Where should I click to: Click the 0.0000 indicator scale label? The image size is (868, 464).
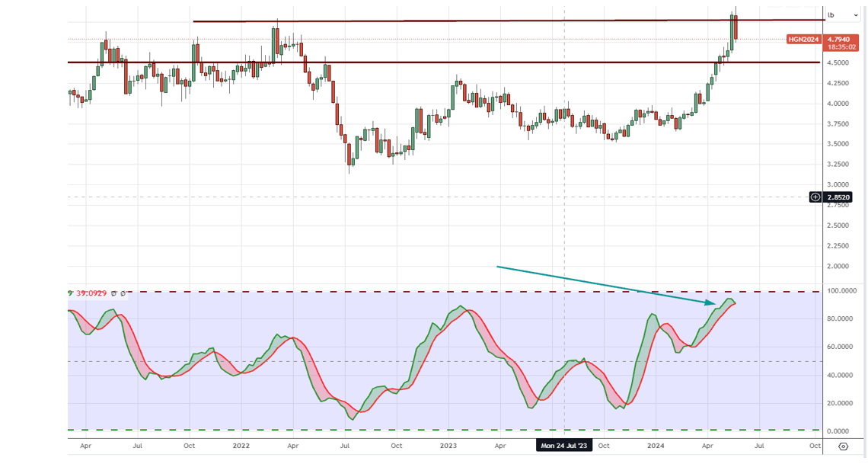pos(839,431)
